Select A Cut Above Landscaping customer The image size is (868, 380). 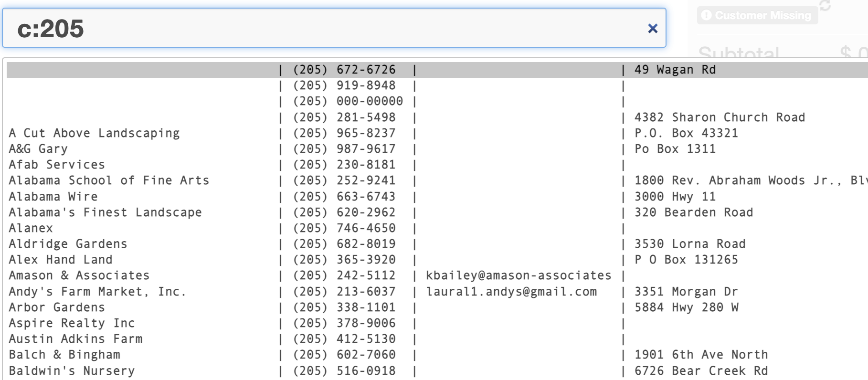click(94, 133)
